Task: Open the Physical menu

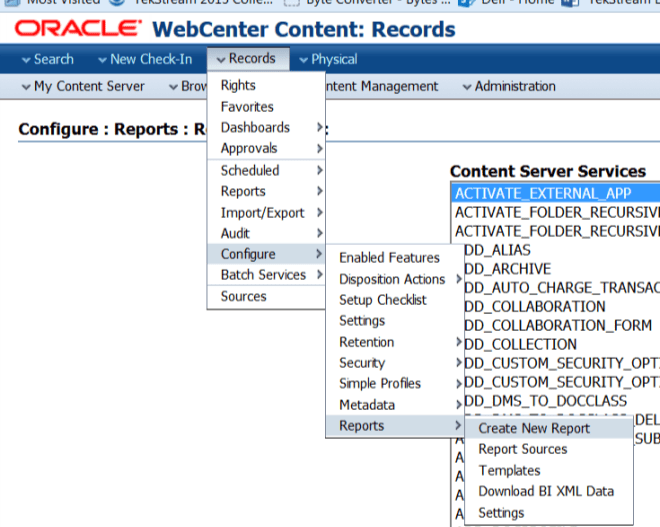Action: tap(328, 59)
